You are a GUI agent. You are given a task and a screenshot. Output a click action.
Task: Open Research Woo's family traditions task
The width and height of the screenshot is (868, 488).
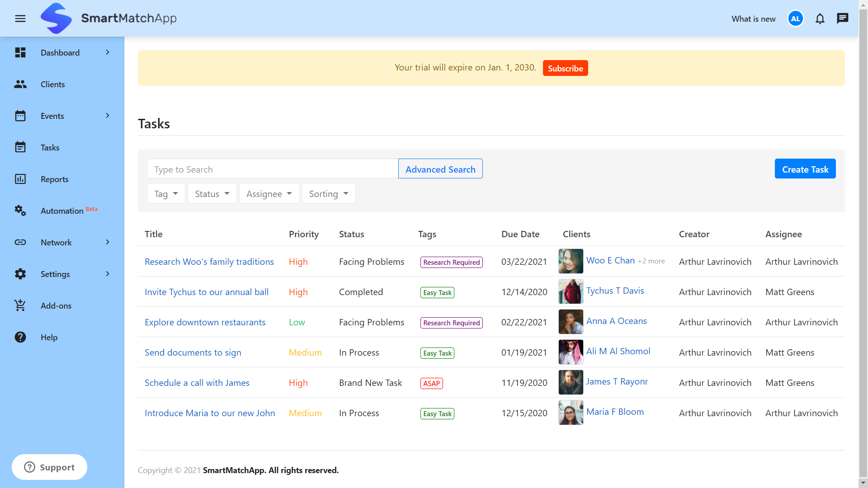coord(209,262)
